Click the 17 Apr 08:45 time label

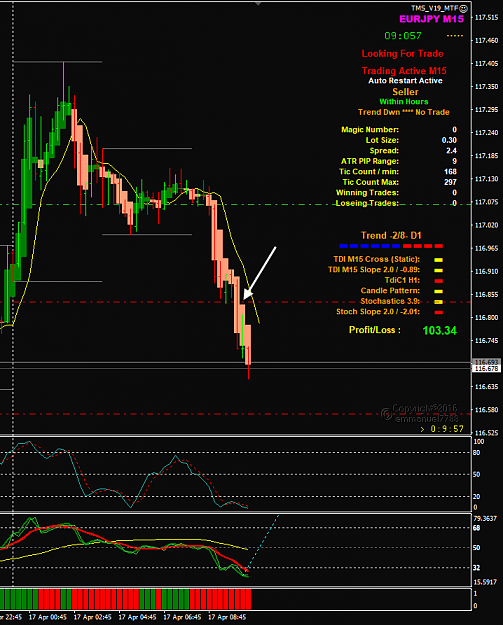pos(227,617)
